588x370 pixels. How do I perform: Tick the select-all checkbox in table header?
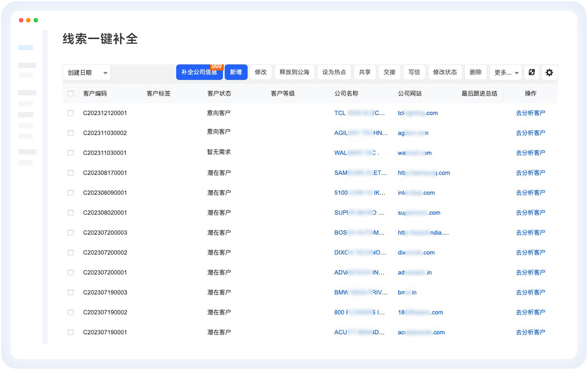71,93
